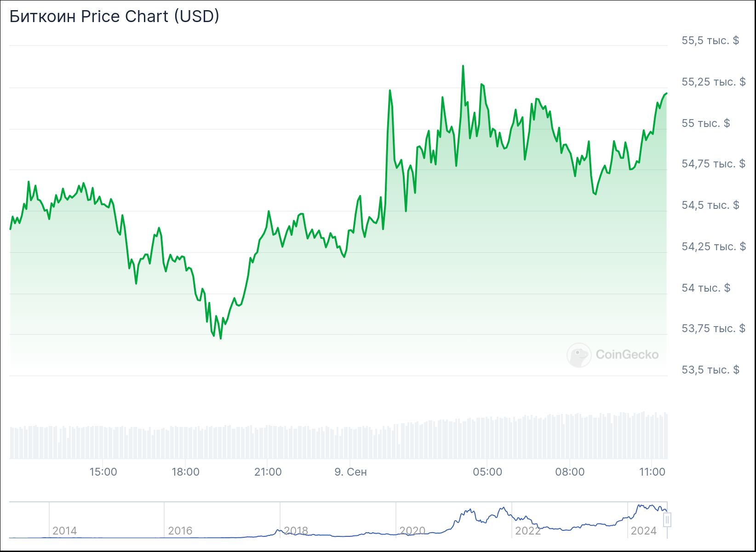756x552 pixels.
Task: Click the navigator range handle at right edge
Action: (x=667, y=520)
